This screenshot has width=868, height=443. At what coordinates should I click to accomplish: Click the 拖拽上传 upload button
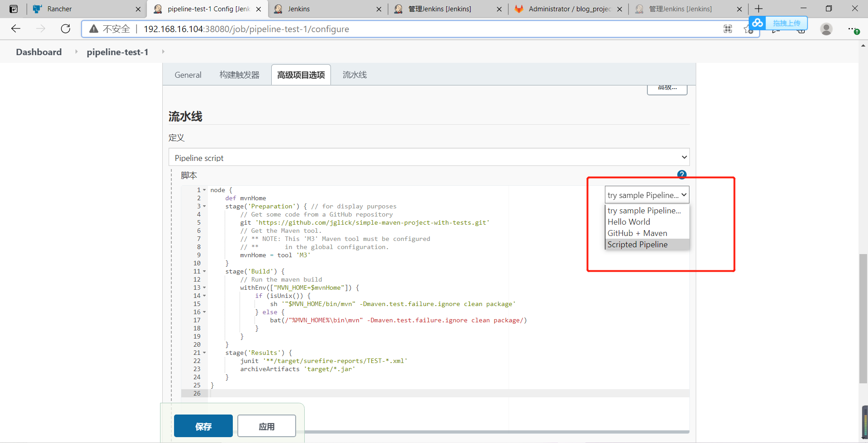tap(786, 23)
